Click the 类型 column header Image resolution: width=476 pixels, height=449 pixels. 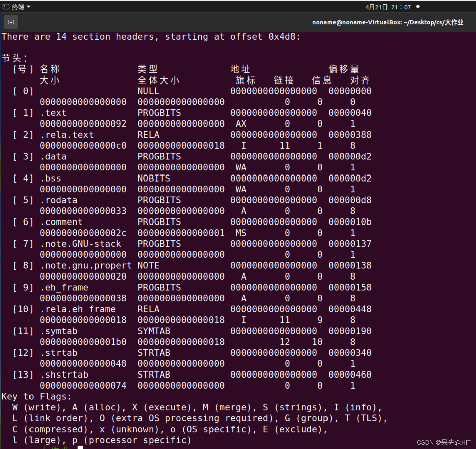[147, 69]
